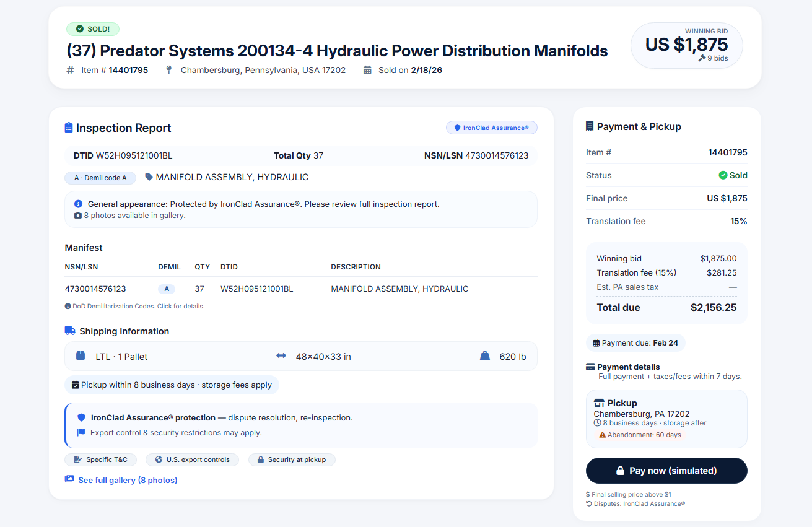Click the clock icon by 8 business days
Screen dimensions: 812x527
point(598,423)
